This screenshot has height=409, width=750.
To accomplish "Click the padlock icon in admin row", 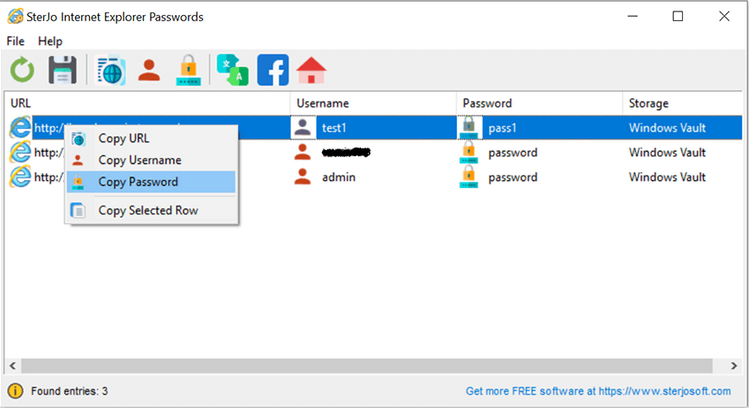I will tap(469, 177).
